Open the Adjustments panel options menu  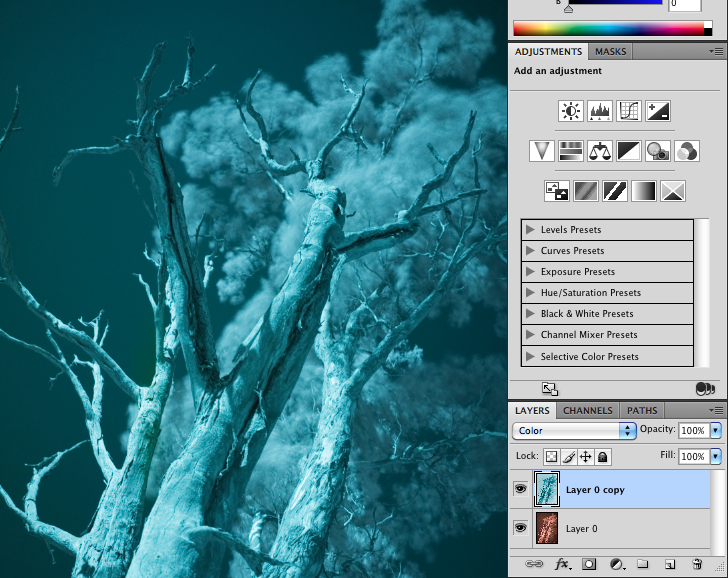pos(716,51)
